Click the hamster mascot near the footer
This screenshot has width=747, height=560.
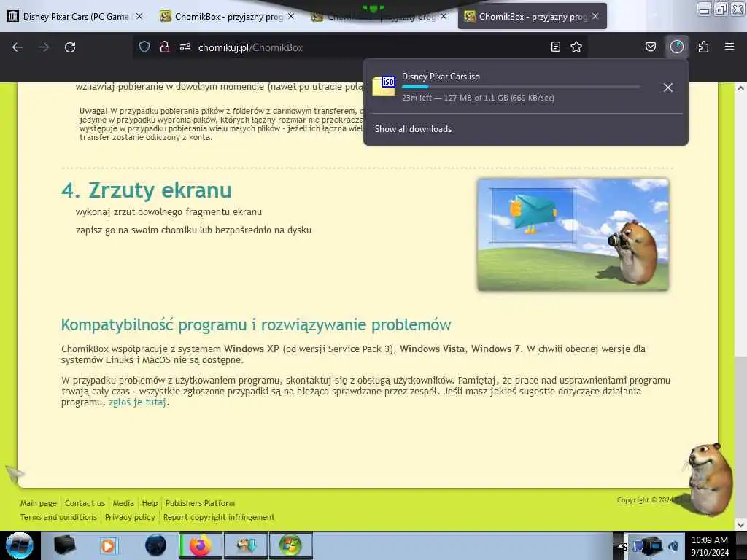(x=708, y=478)
